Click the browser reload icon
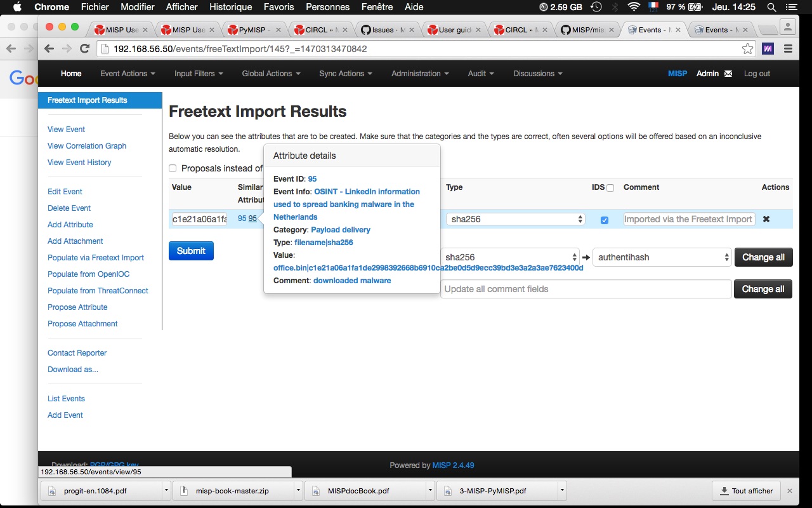The width and height of the screenshot is (812, 508). click(x=84, y=49)
